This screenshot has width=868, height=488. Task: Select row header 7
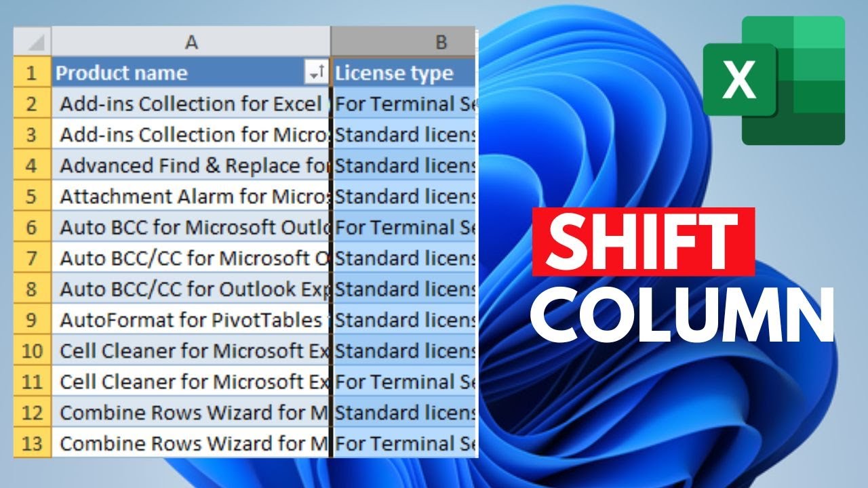[x=33, y=258]
